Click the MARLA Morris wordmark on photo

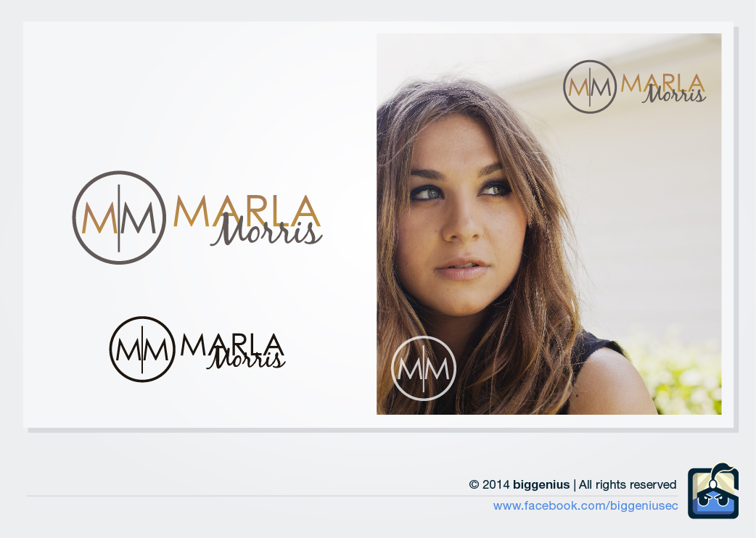[663, 88]
